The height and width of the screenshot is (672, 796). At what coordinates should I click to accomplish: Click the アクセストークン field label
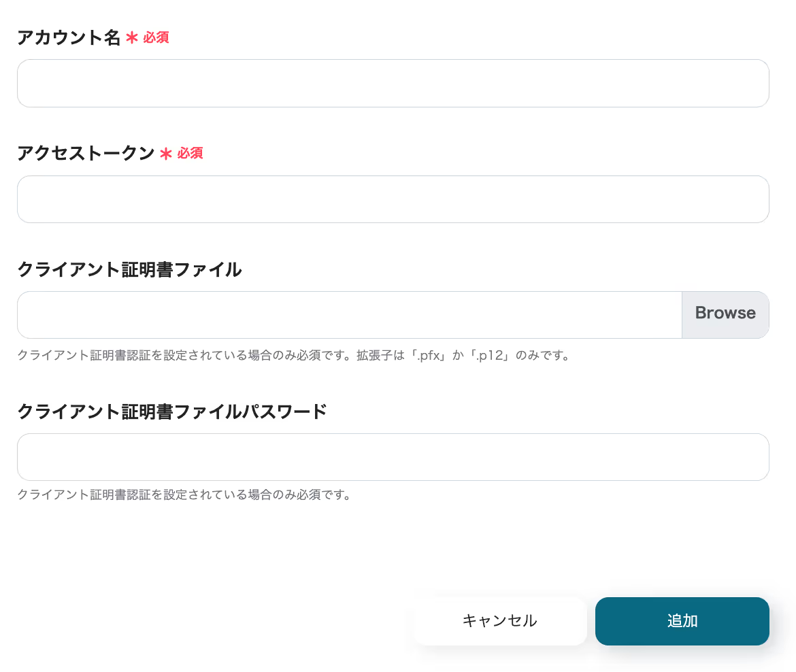coord(86,154)
